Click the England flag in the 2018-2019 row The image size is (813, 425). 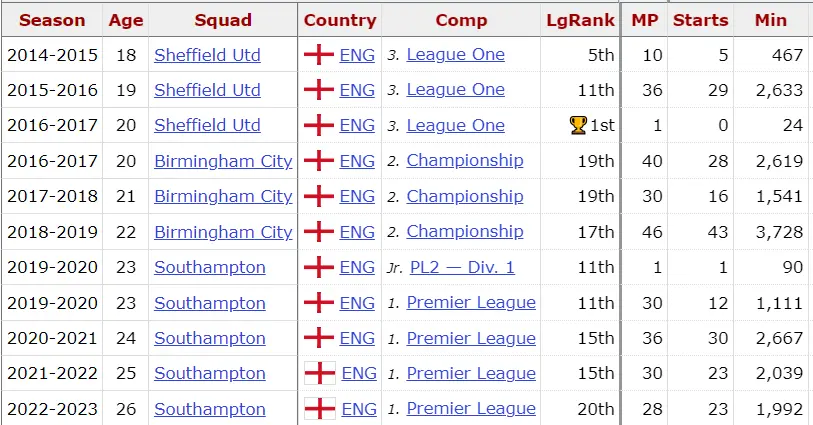[319, 232]
